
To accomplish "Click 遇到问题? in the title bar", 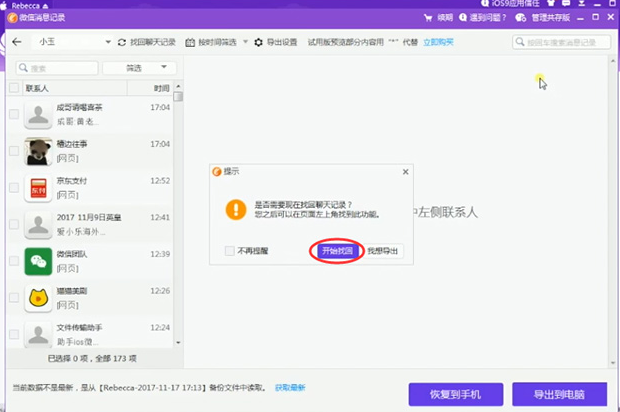I will pos(488,18).
